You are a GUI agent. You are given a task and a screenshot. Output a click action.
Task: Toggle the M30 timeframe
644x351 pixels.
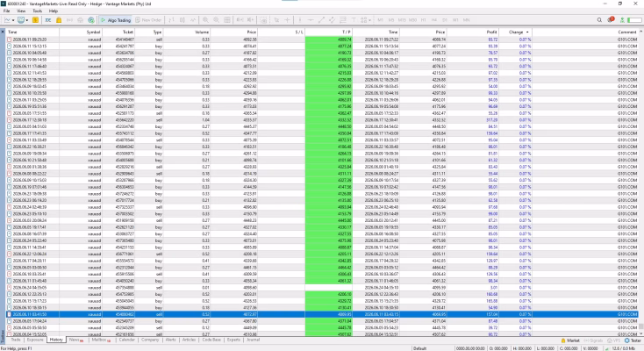click(412, 19)
